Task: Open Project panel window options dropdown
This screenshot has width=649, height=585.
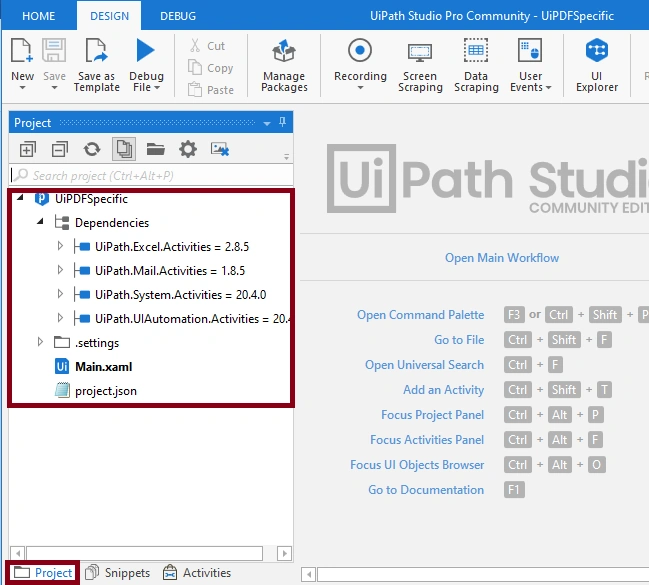Action: (x=267, y=123)
